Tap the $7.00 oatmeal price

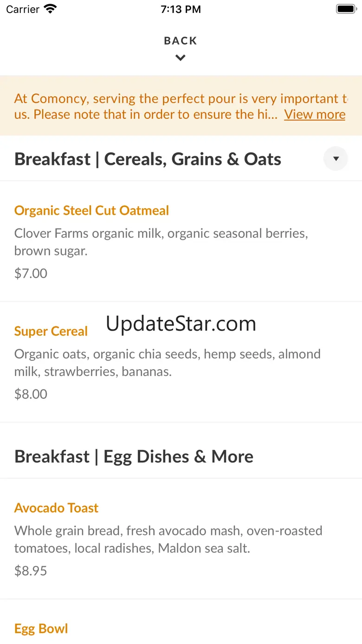(x=31, y=273)
